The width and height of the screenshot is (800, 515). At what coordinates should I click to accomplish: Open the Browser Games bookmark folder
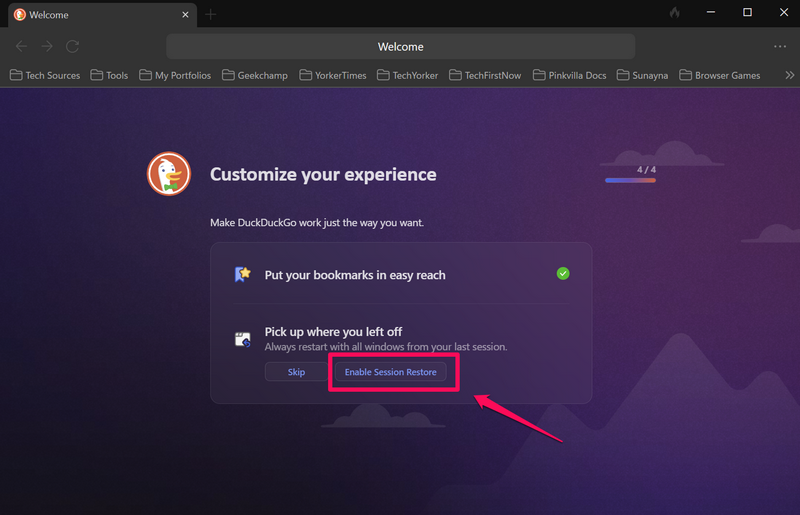719,75
